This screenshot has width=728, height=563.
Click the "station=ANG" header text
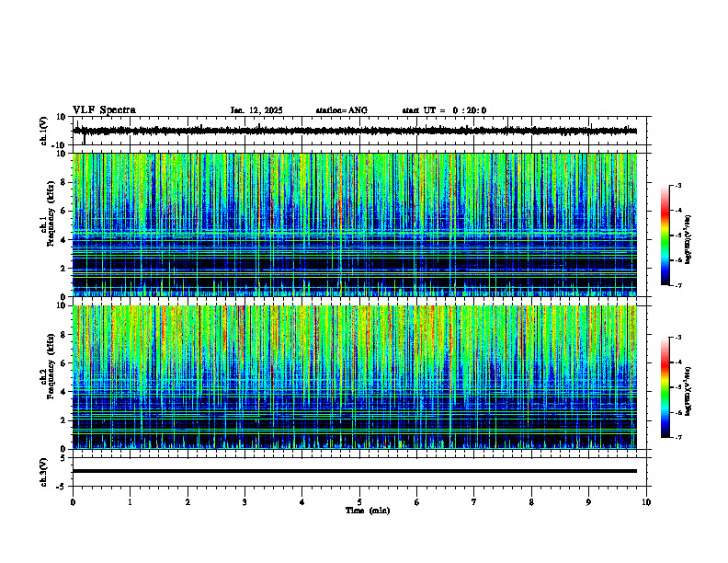click(342, 110)
